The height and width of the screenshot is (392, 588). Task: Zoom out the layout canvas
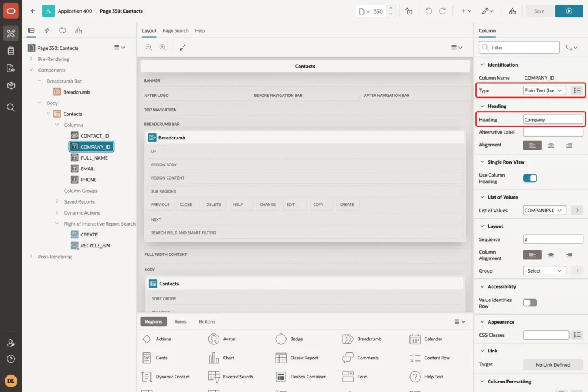click(x=149, y=48)
